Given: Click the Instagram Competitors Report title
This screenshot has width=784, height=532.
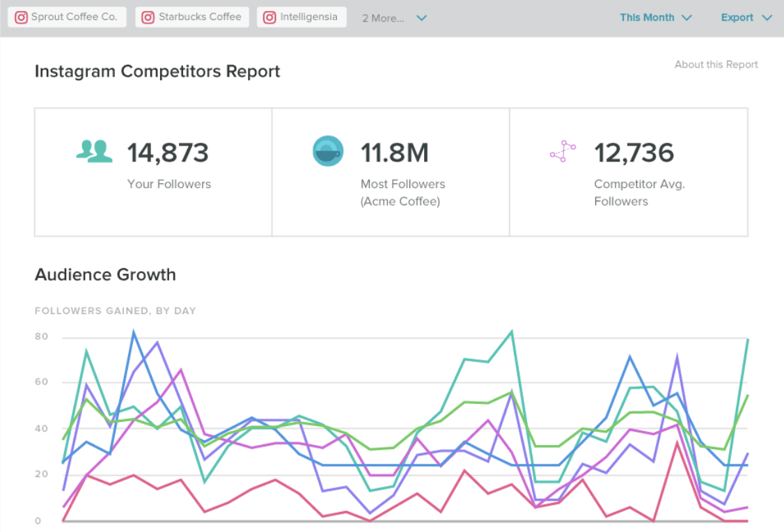Looking at the screenshot, I should coord(157,71).
